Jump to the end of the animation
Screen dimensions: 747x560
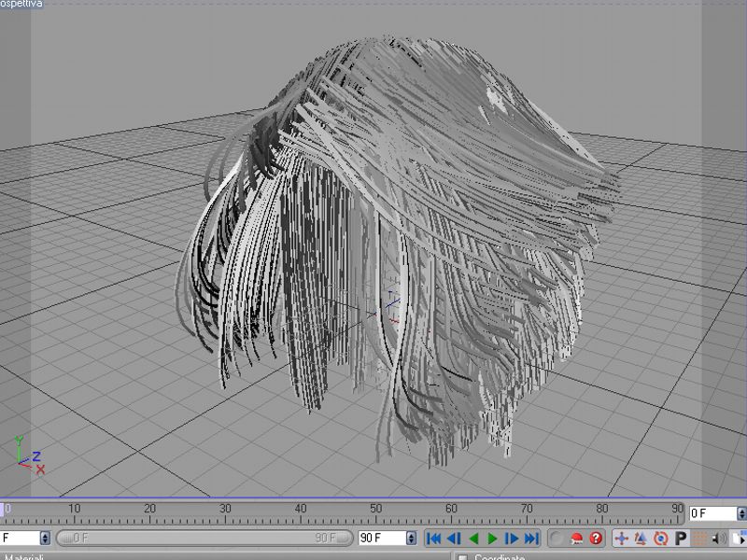coord(531,539)
